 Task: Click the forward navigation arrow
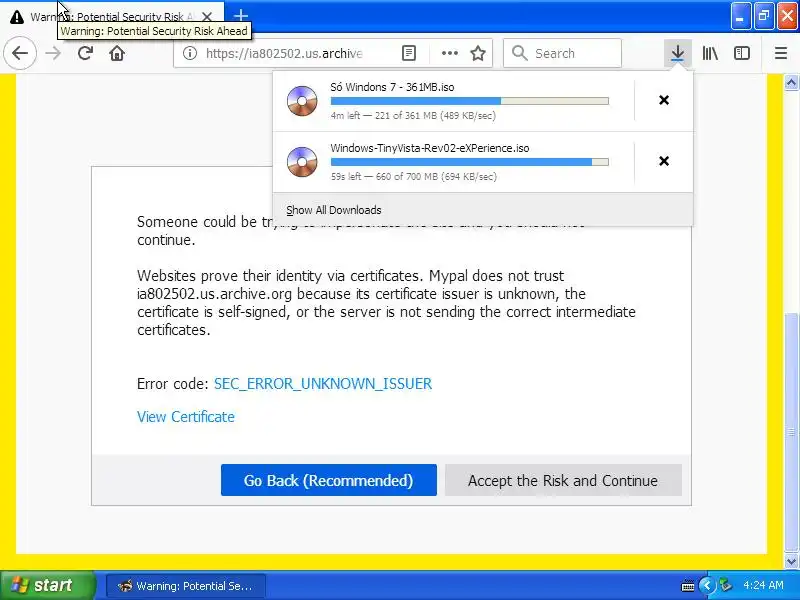[53, 53]
